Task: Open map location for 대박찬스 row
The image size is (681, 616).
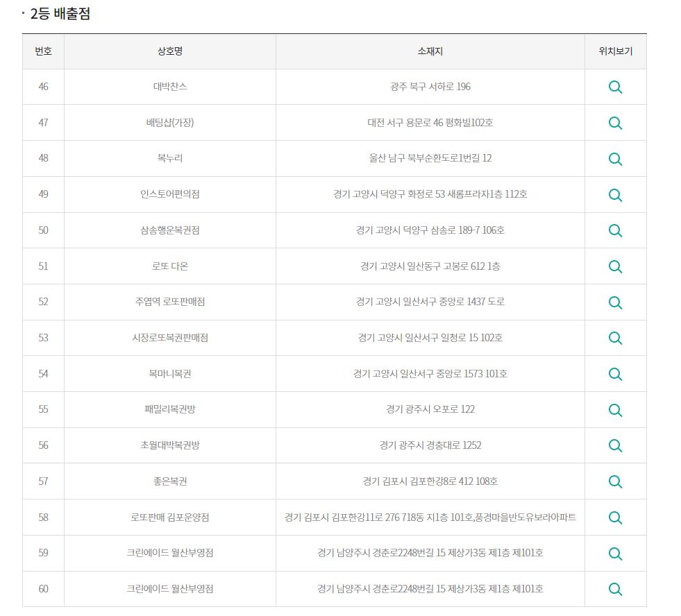Action: (x=615, y=87)
